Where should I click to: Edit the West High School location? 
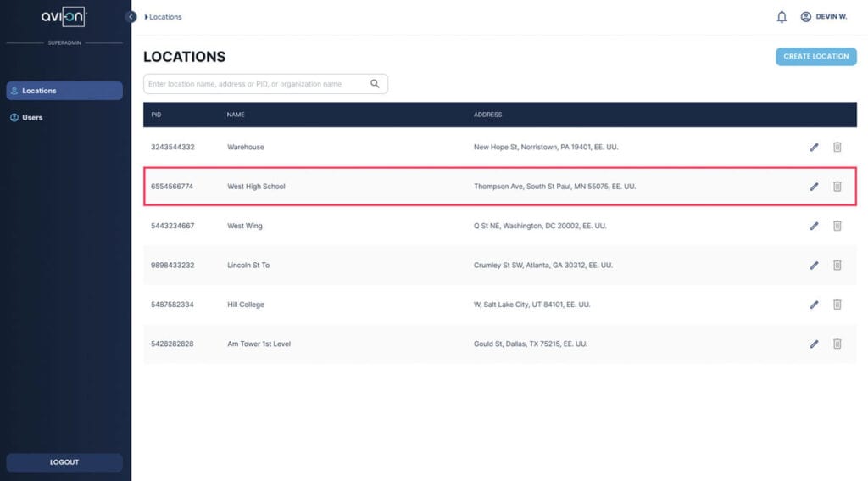coord(814,187)
